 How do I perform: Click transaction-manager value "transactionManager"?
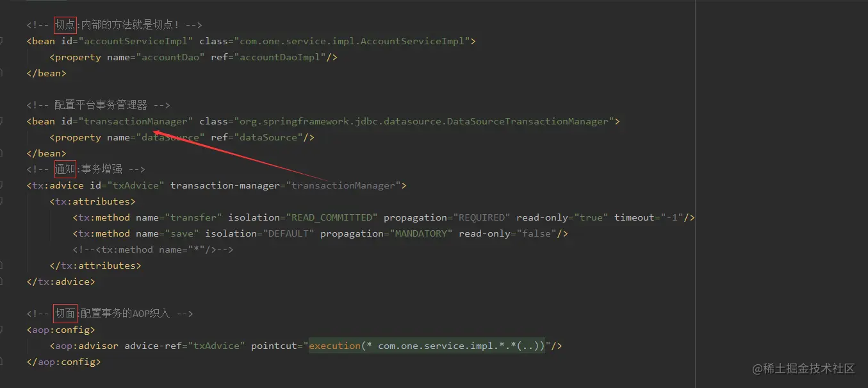pos(343,185)
